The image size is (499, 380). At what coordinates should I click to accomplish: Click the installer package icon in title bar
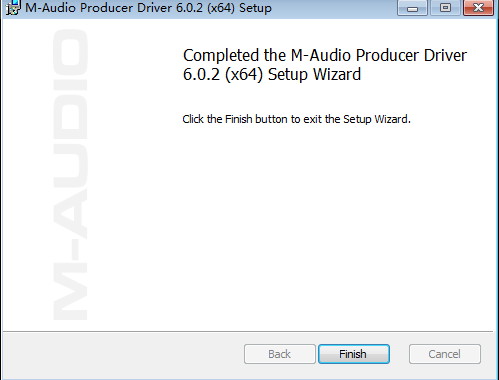13,8
